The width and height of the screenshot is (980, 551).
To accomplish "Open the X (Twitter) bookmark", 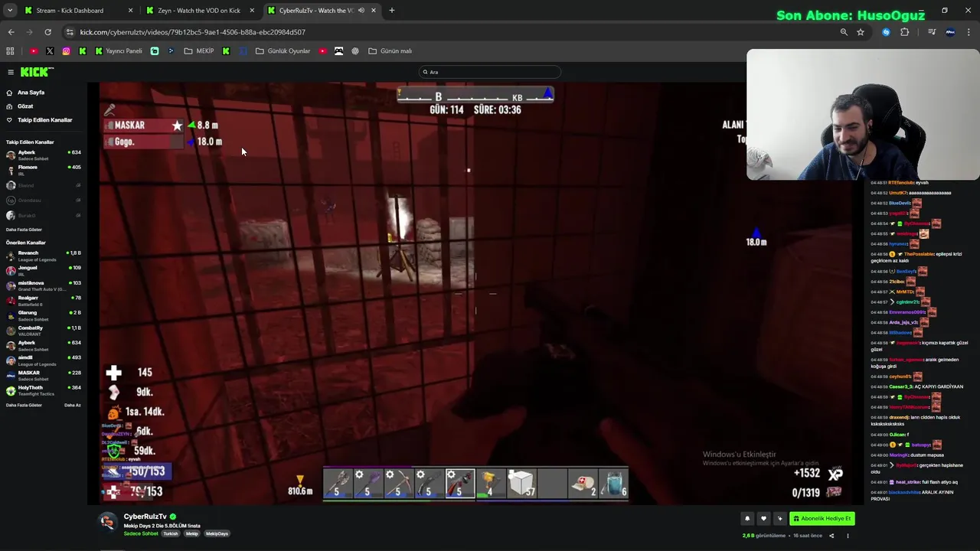I will [x=50, y=51].
